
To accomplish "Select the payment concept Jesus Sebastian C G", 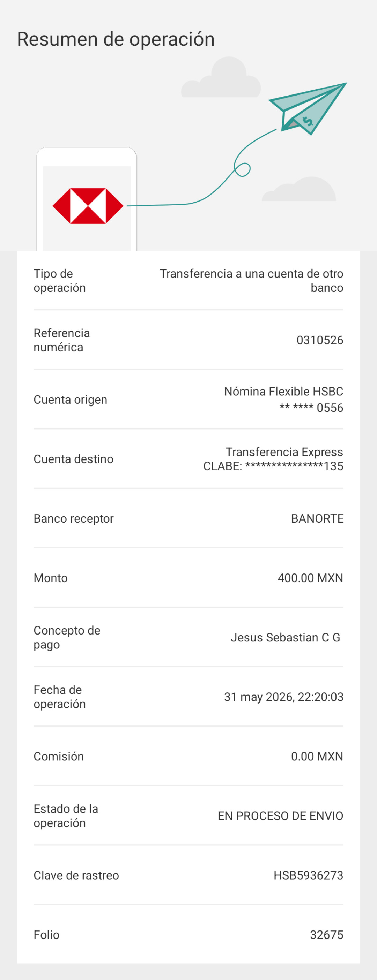I will [285, 637].
